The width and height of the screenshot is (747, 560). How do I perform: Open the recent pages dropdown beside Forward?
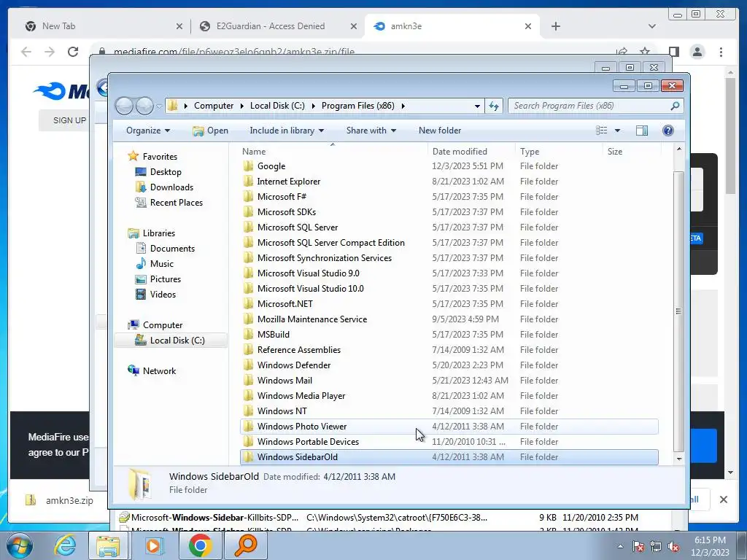pos(158,106)
